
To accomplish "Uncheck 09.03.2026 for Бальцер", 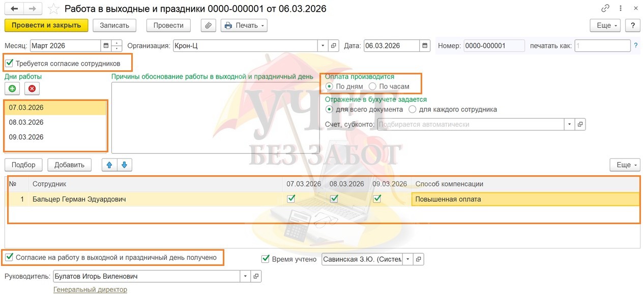I will pos(377,199).
